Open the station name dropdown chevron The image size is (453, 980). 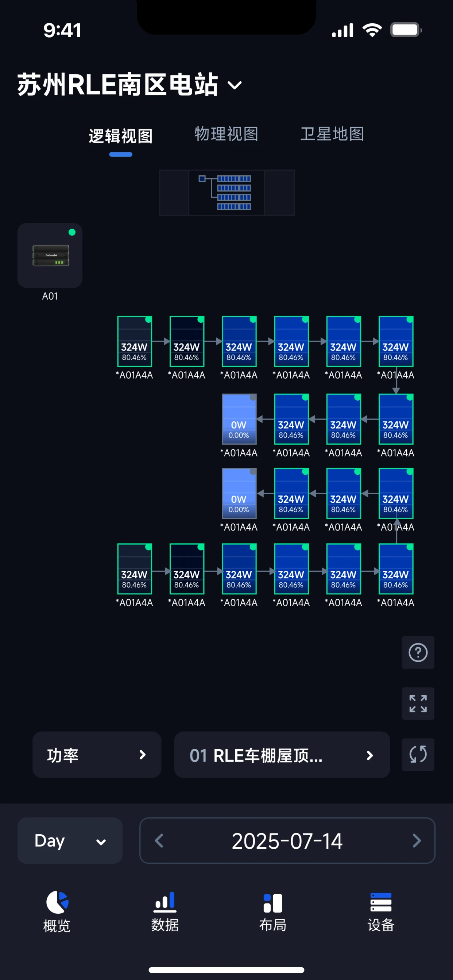tap(235, 85)
